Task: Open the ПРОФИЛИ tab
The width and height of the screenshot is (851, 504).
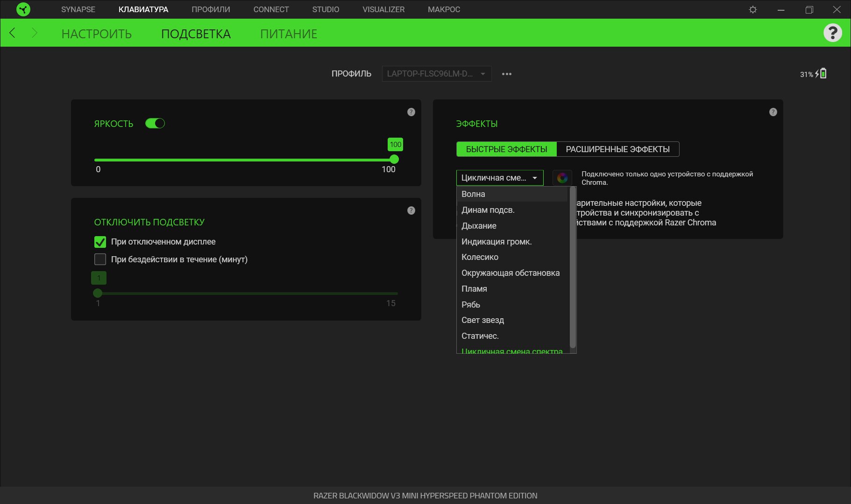Action: [211, 9]
